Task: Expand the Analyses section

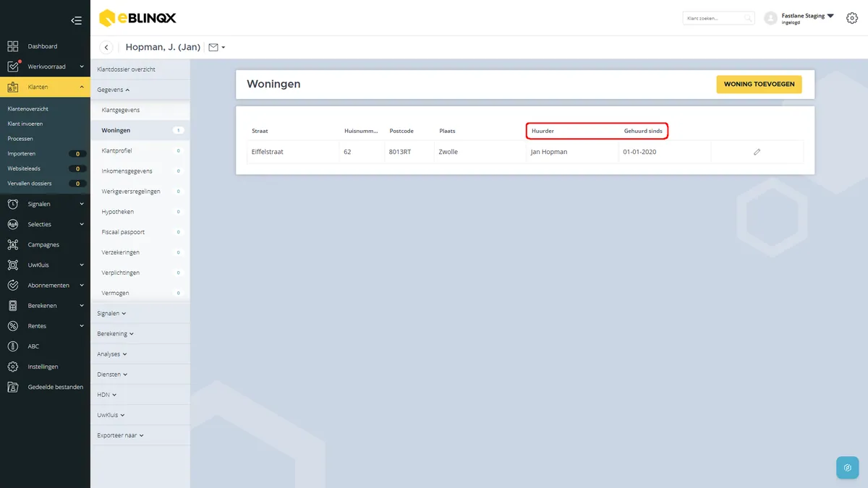Action: click(x=112, y=354)
